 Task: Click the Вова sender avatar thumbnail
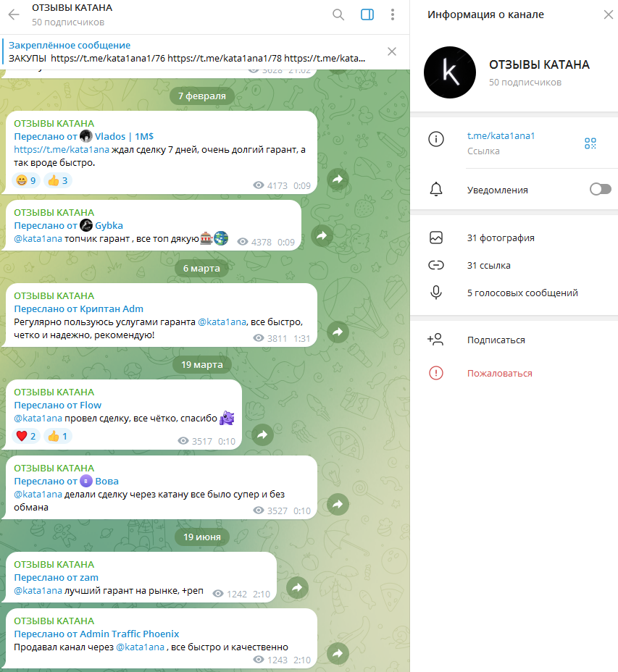[86, 482]
